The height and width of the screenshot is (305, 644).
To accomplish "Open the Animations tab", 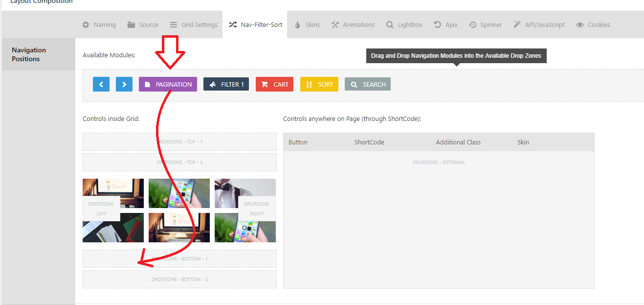I will pos(353,24).
